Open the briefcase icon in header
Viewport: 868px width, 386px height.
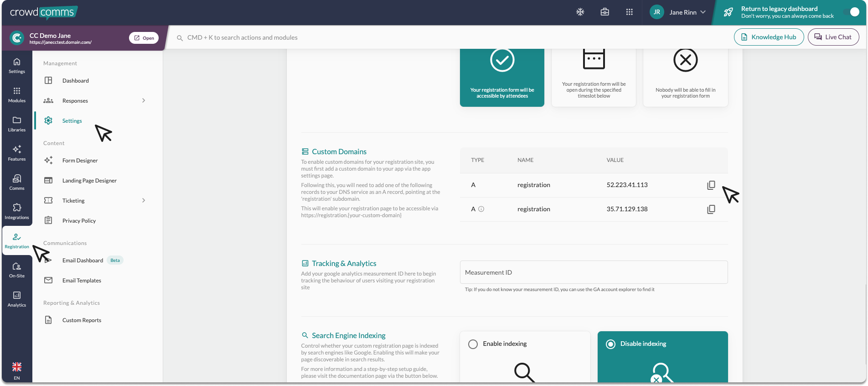click(604, 12)
